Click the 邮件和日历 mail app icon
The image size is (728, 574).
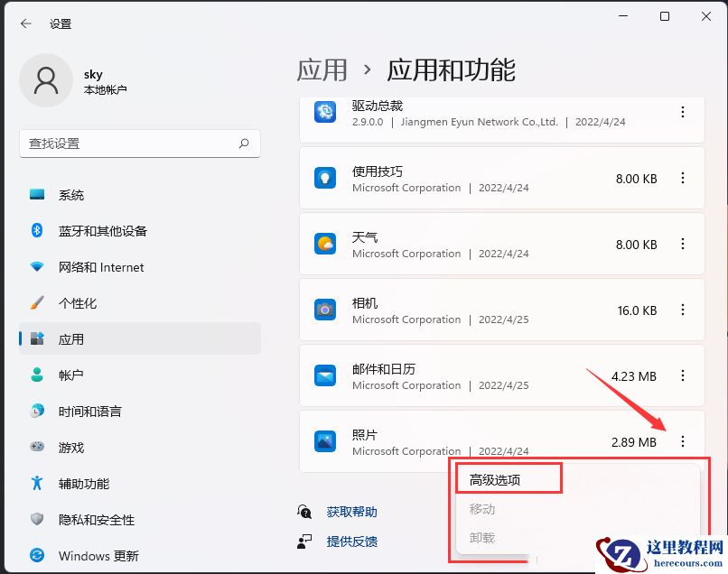(324, 375)
